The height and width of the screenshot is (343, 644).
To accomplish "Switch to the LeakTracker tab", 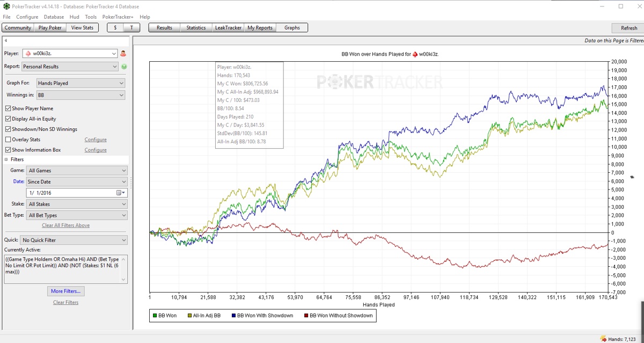I will pos(228,27).
